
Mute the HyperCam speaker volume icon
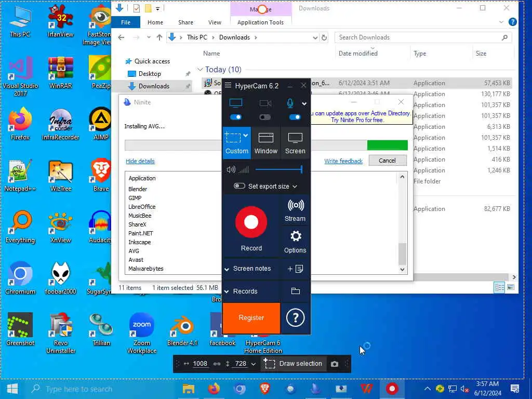click(231, 169)
